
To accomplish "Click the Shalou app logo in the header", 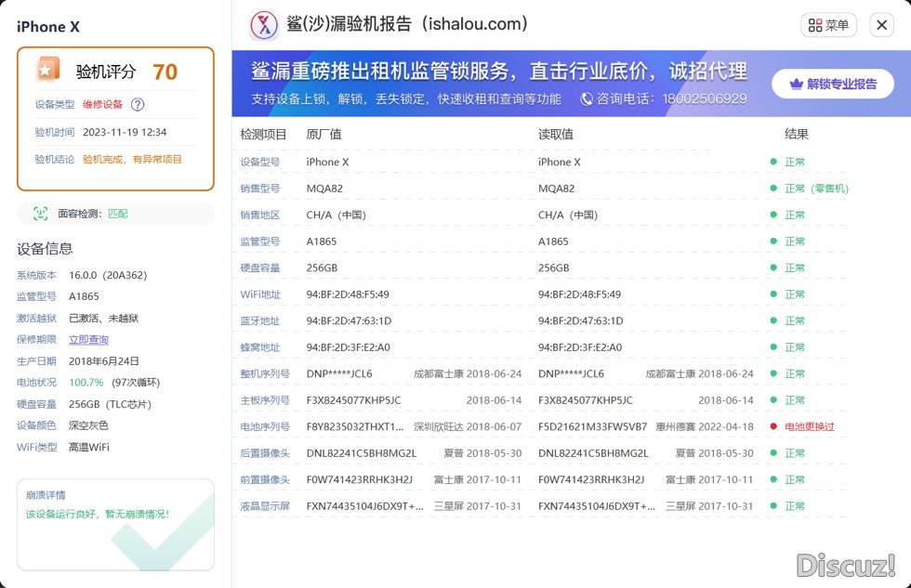I will point(264,25).
